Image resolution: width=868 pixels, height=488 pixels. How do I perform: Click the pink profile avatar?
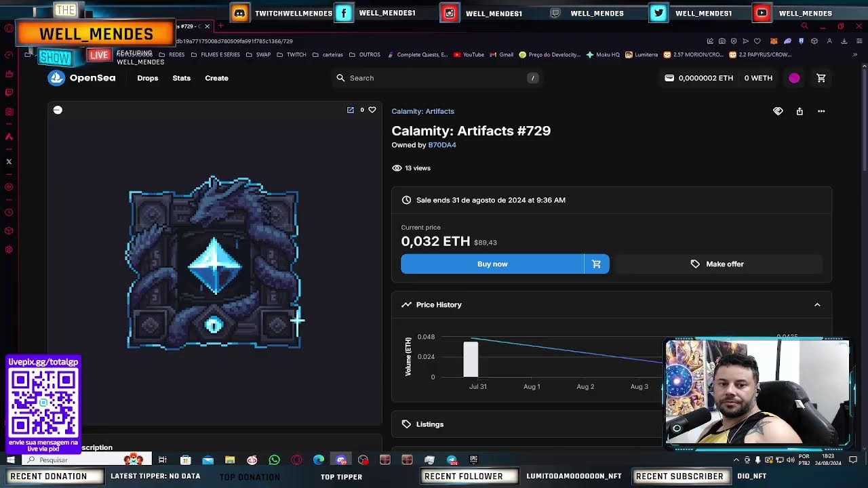point(794,78)
